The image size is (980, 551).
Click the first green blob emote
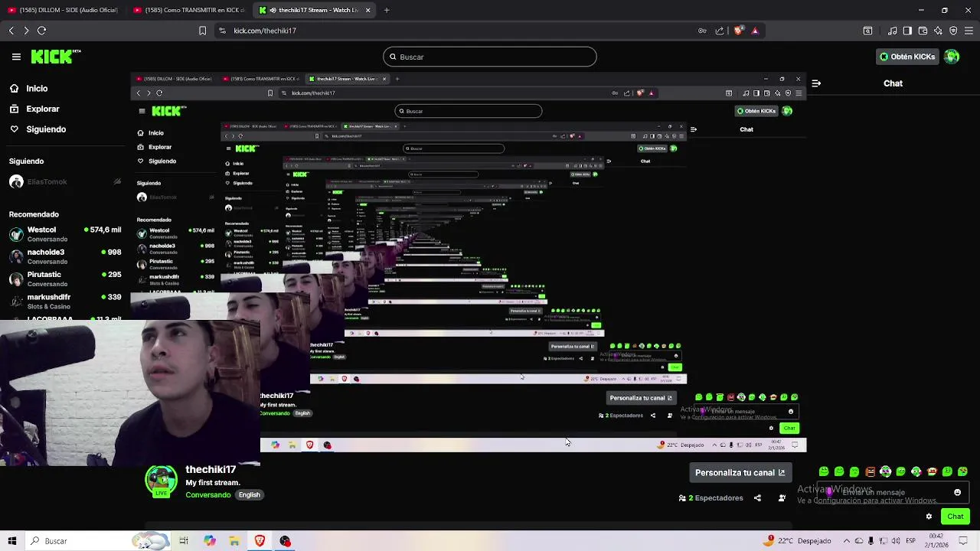[824, 471]
